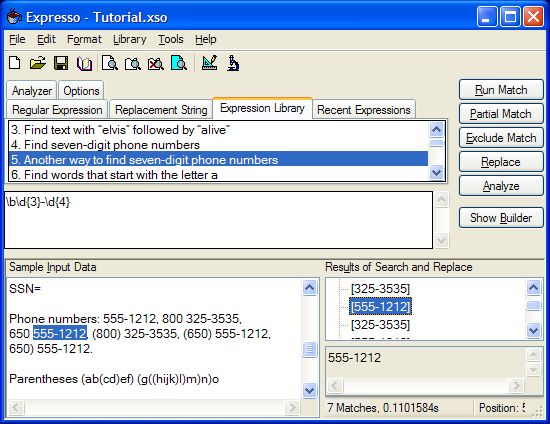Viewport: 550px width, 424px height.
Task: Select the highlighted [555-1212] result node
Action: click(x=380, y=307)
